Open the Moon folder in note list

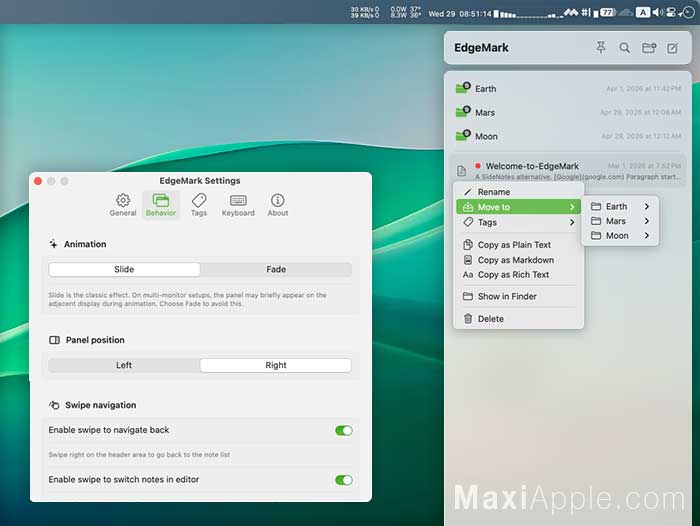(568, 136)
